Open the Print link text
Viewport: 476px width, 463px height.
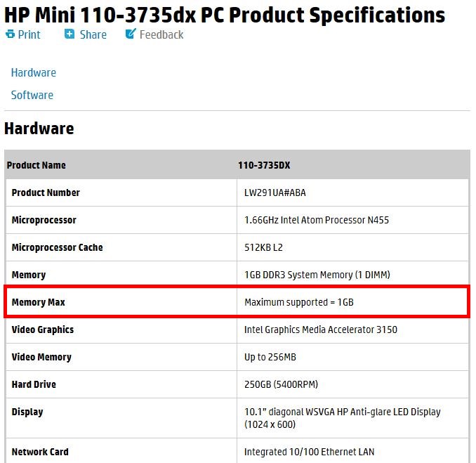coord(29,34)
